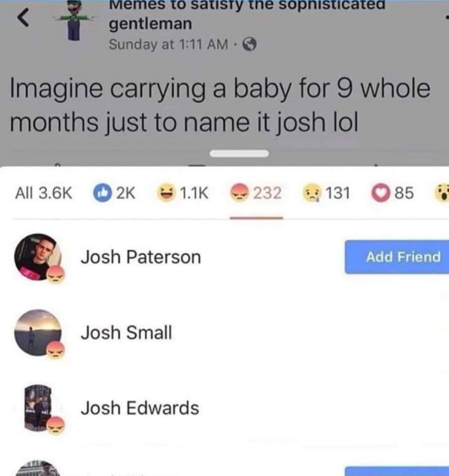
Task: Open Josh Edwards' profile name
Action: tap(140, 408)
